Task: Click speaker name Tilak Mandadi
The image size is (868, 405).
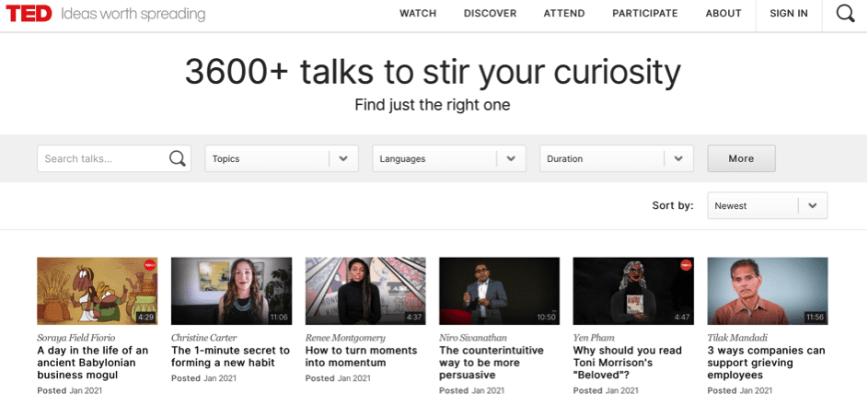Action: [x=737, y=338]
